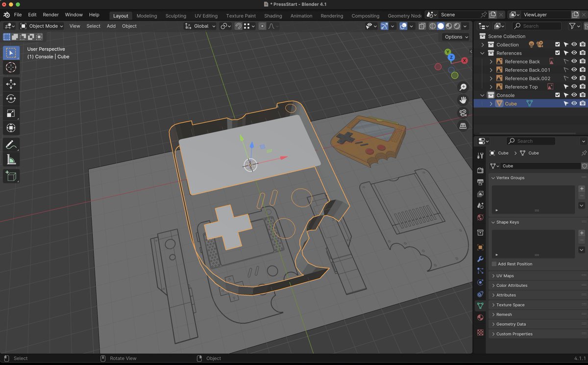Viewport: 588px width, 365px height.
Task: Open the View Layer properties tab
Action: [480, 194]
